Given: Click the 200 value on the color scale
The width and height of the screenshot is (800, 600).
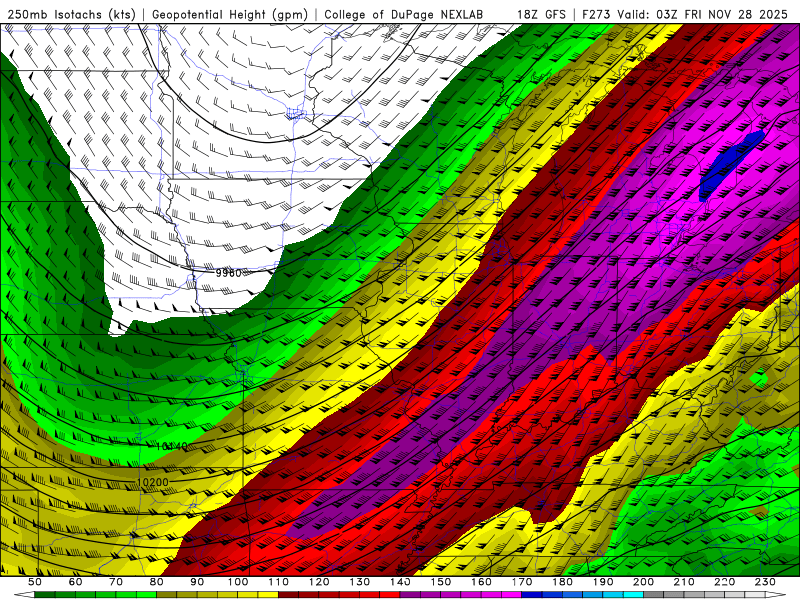Looking at the screenshot, I should tap(643, 582).
